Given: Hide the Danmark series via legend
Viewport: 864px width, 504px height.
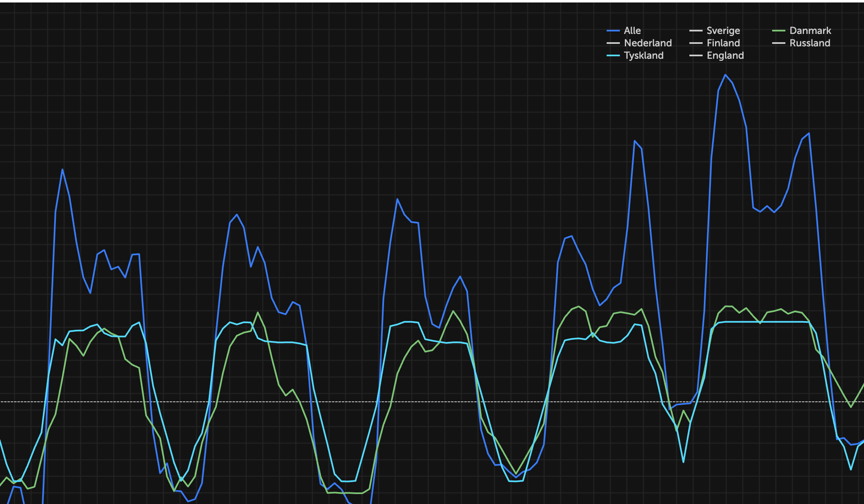Looking at the screenshot, I should 802,31.
